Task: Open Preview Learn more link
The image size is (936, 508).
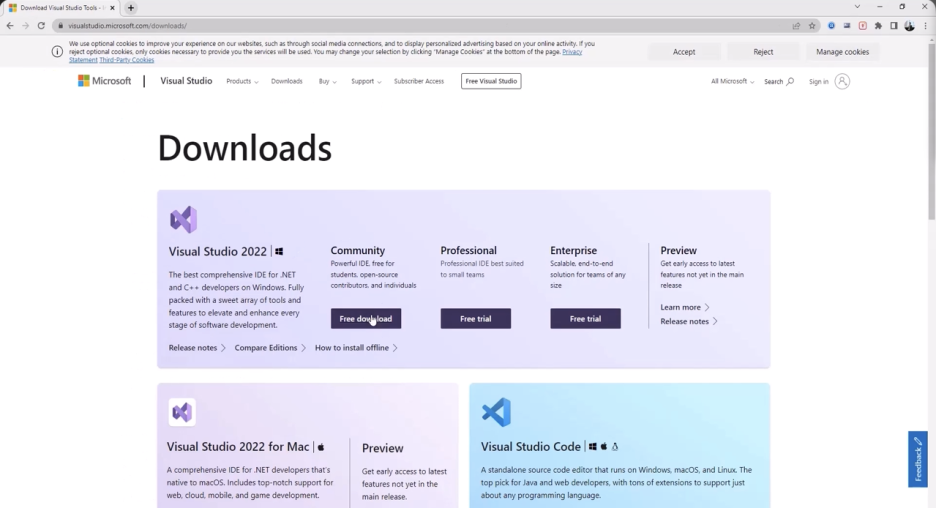Action: [685, 307]
